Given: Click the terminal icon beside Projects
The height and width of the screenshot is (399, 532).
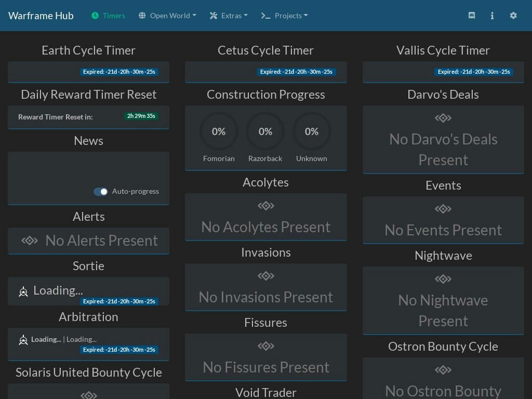Looking at the screenshot, I should pos(265,16).
